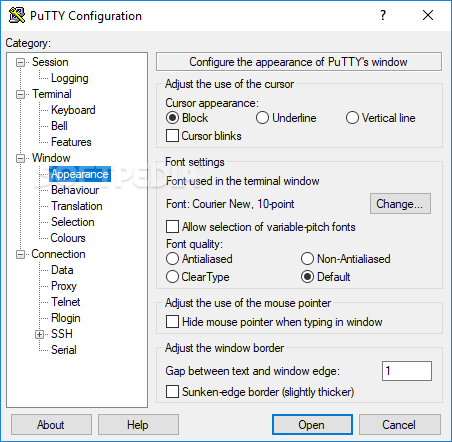Close the PuTTY Configuration dialog
This screenshot has height=442, width=452.
[428, 15]
